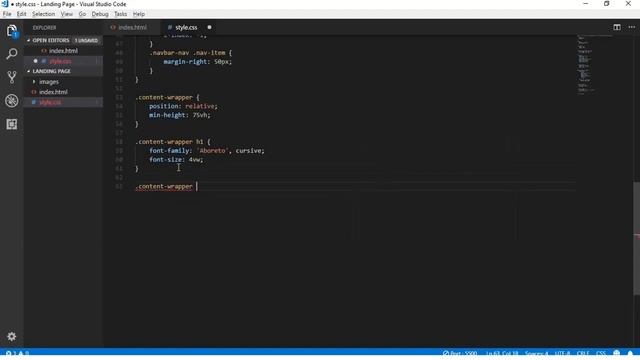Image resolution: width=640 pixels, height=360 pixels.
Task: Click the '1 UNSAVED' badge
Action: [x=86, y=40]
